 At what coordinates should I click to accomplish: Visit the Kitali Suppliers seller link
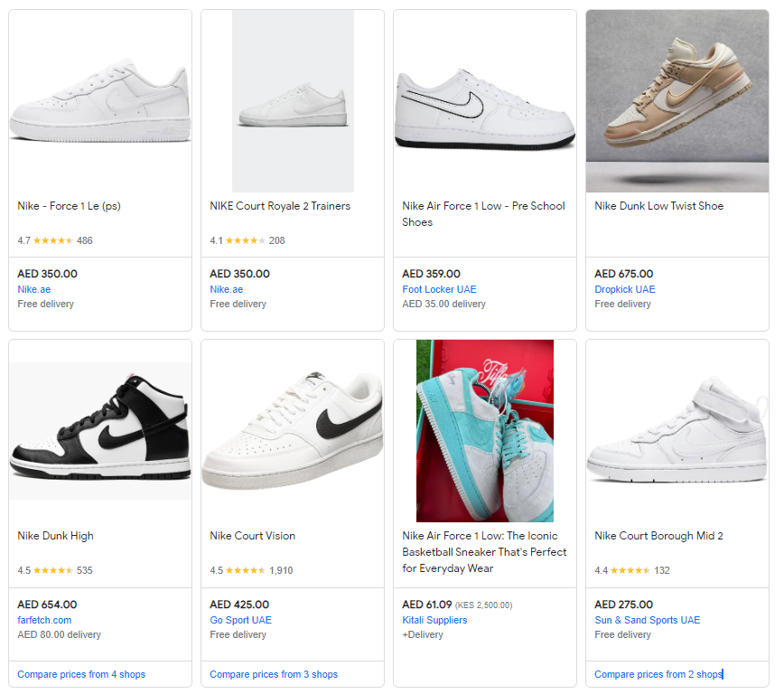pos(434,620)
